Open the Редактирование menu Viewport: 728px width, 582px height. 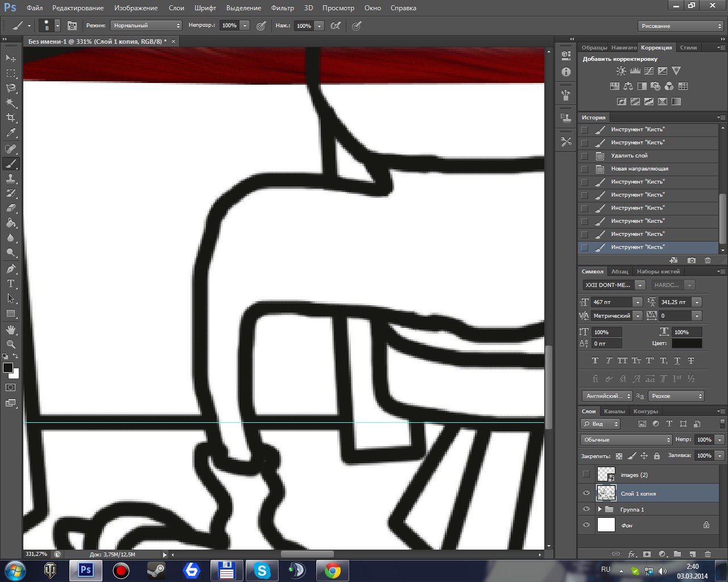[x=78, y=8]
